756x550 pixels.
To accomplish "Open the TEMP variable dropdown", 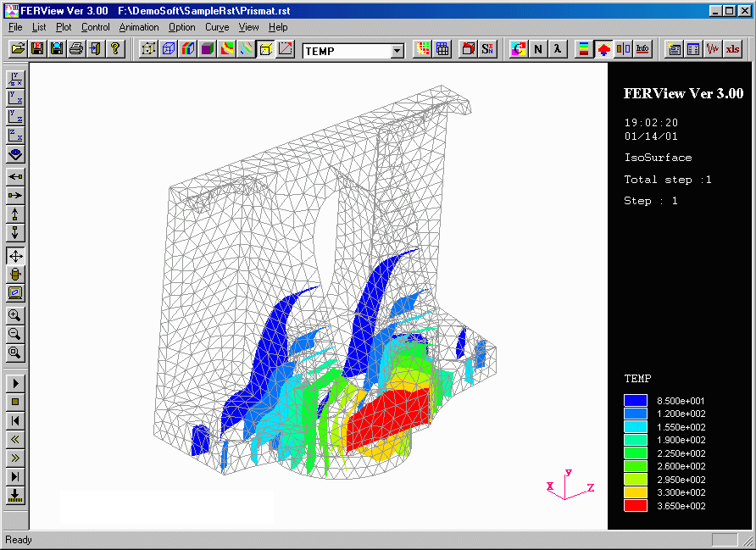I will tap(397, 51).
